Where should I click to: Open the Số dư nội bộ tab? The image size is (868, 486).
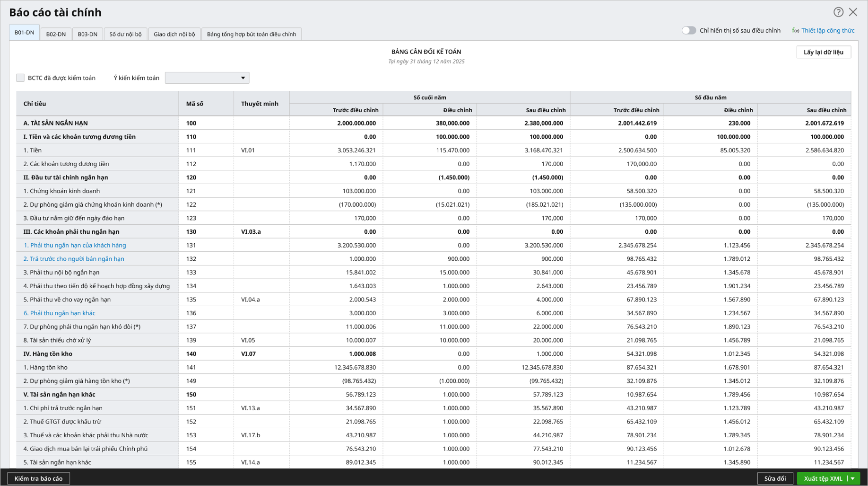point(125,34)
